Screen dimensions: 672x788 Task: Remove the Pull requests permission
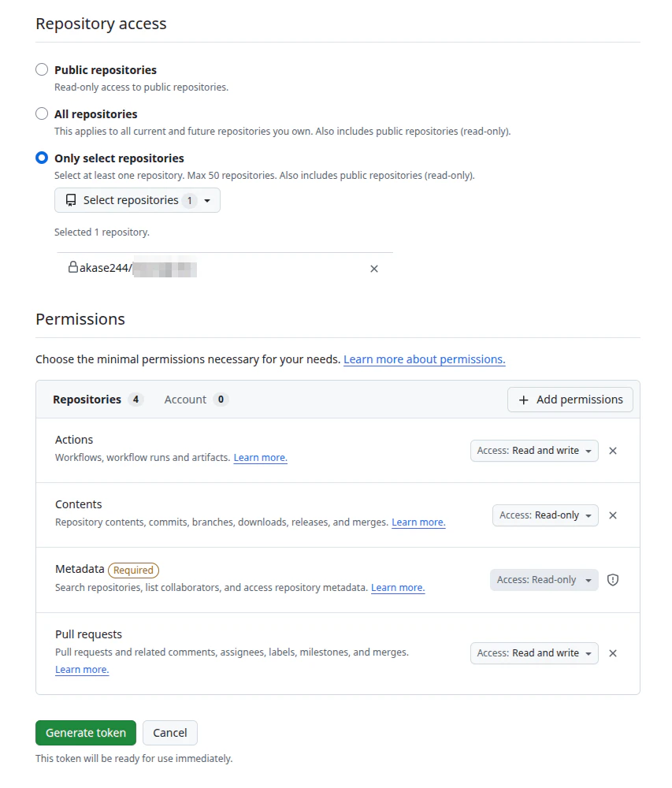pos(613,653)
